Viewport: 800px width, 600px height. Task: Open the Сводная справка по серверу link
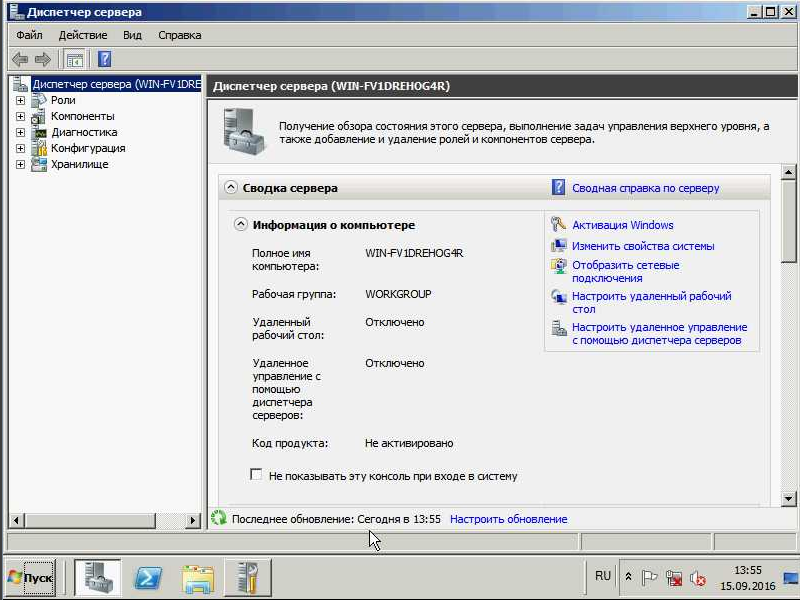[645, 188]
